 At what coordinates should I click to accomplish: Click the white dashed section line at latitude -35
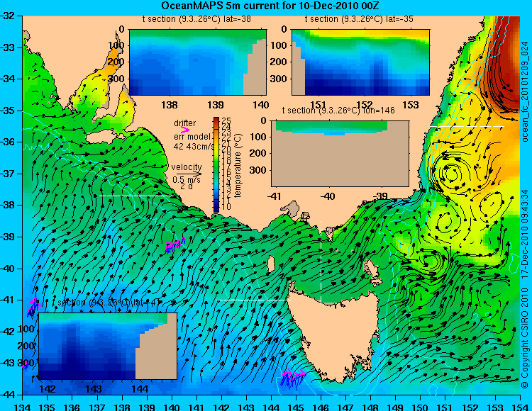point(467,126)
